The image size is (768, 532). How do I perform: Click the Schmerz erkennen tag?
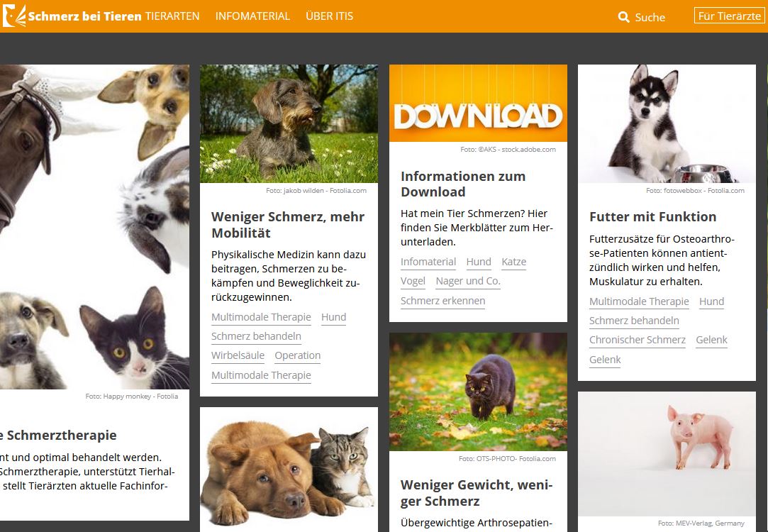[442, 301]
